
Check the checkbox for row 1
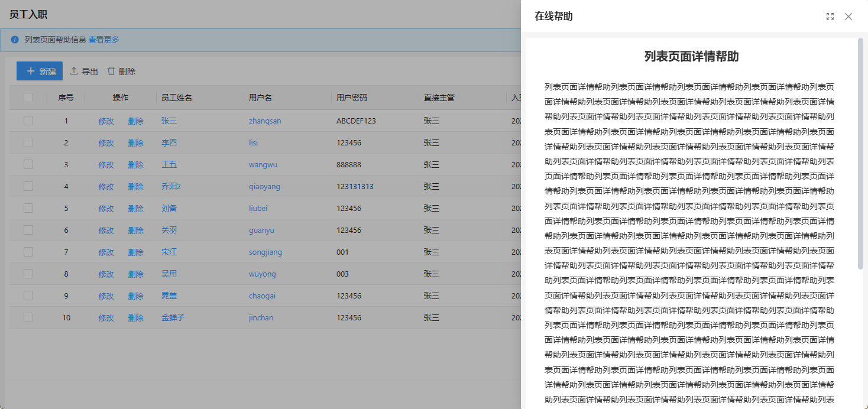tap(28, 121)
